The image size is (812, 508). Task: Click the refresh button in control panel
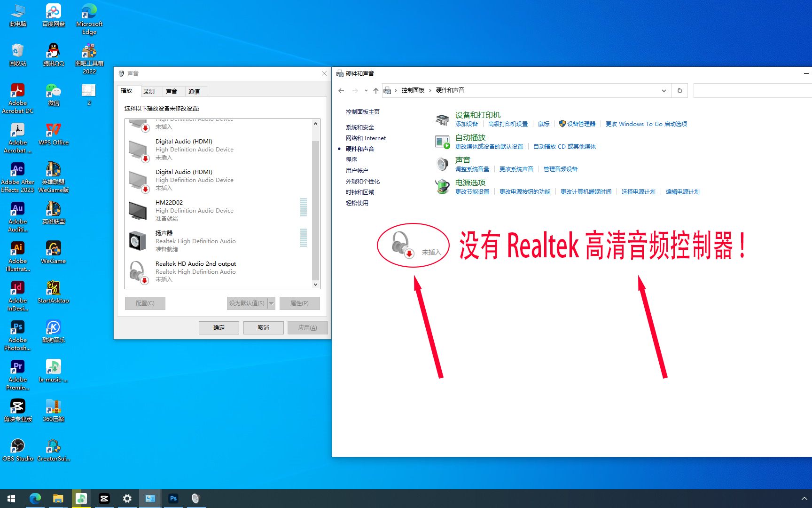(x=679, y=90)
